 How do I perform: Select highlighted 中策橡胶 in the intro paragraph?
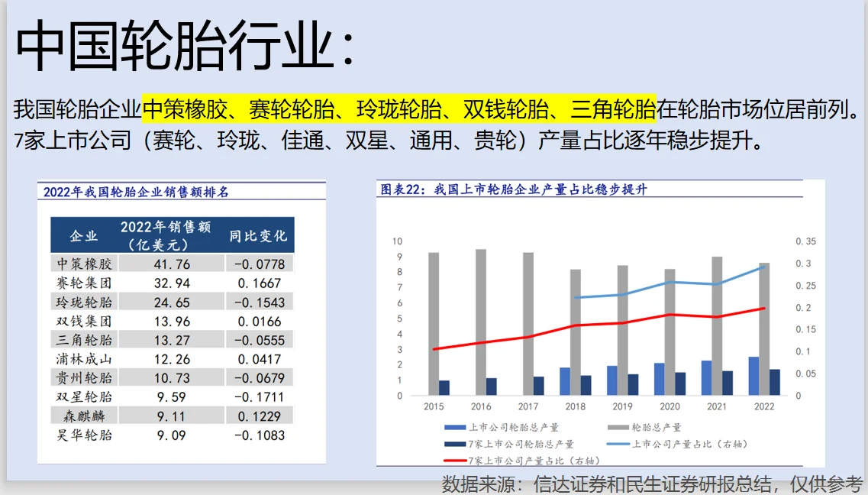(x=186, y=109)
